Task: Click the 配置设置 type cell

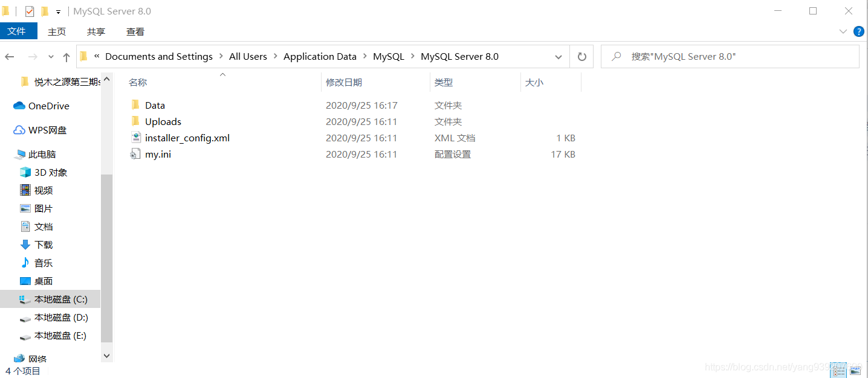Action: pyautogui.click(x=452, y=154)
